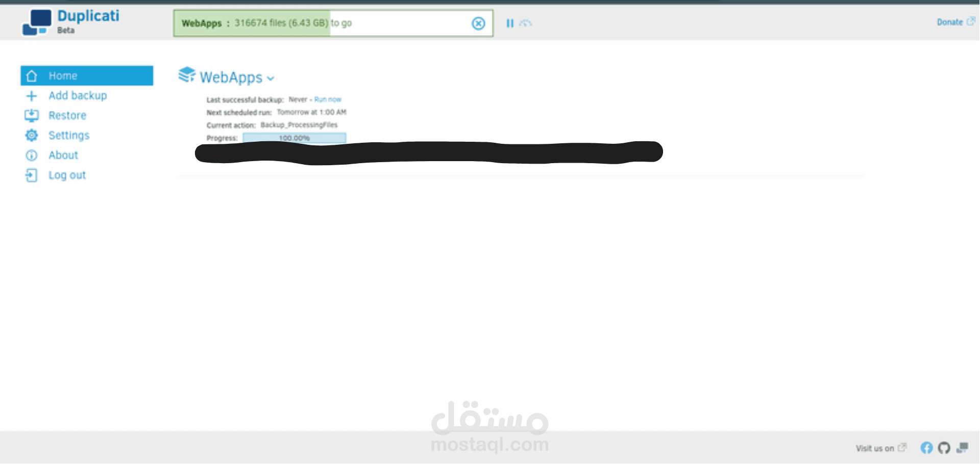Click the 'Never' last backup value
The height and width of the screenshot is (464, 980).
pyautogui.click(x=298, y=99)
